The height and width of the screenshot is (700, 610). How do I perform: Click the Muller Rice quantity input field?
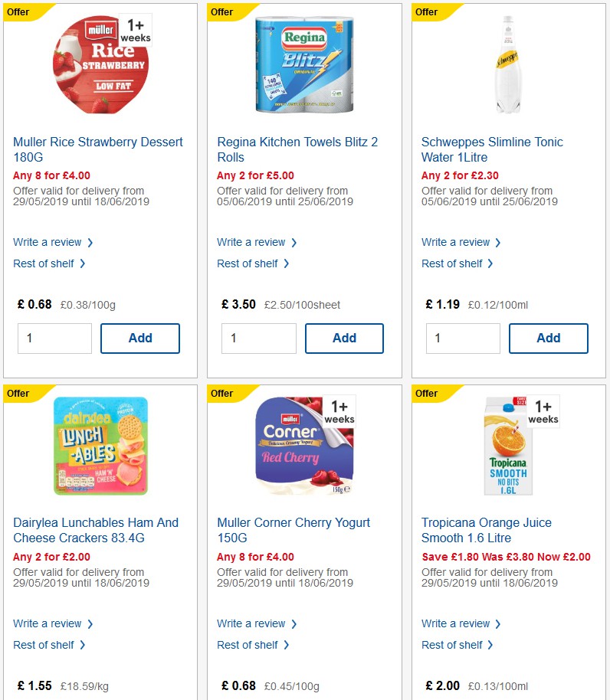(54, 338)
